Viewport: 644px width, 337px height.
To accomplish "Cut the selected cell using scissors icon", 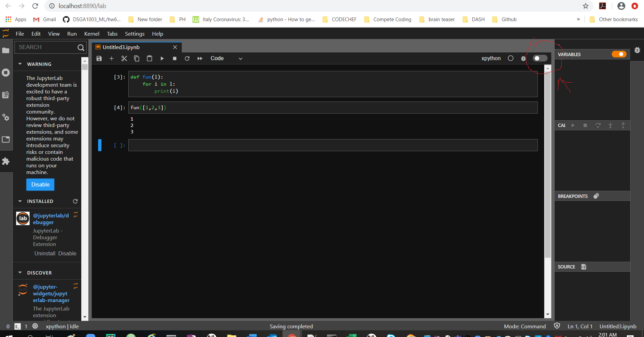I will 124,58.
